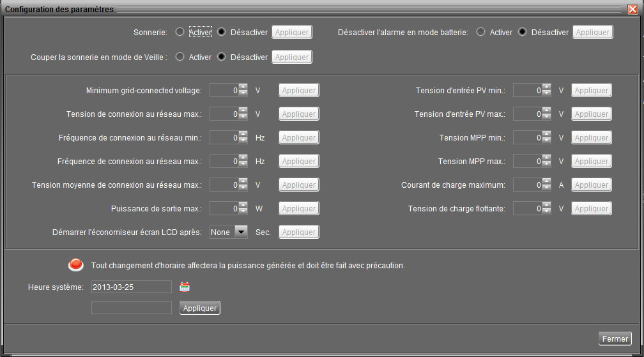Apply Courant de charge maximum
This screenshot has width=644, height=357.
[592, 185]
